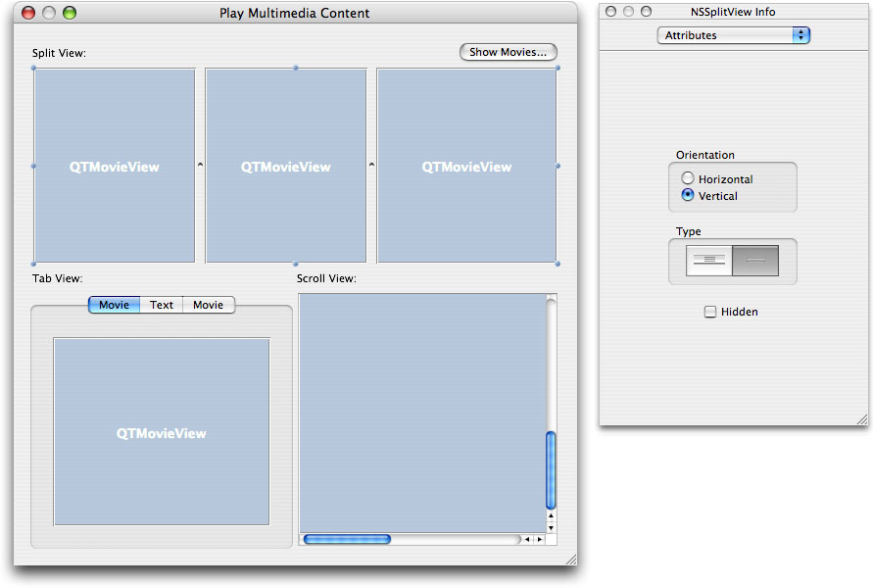Click the Show Movies button
This screenshot has height=588, width=873.
(508, 52)
